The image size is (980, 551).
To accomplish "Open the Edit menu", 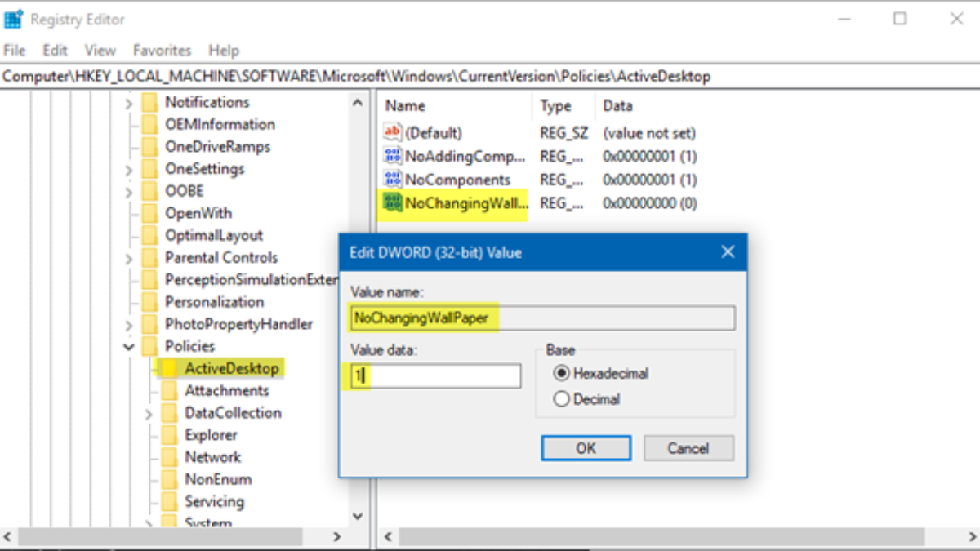I will 55,51.
